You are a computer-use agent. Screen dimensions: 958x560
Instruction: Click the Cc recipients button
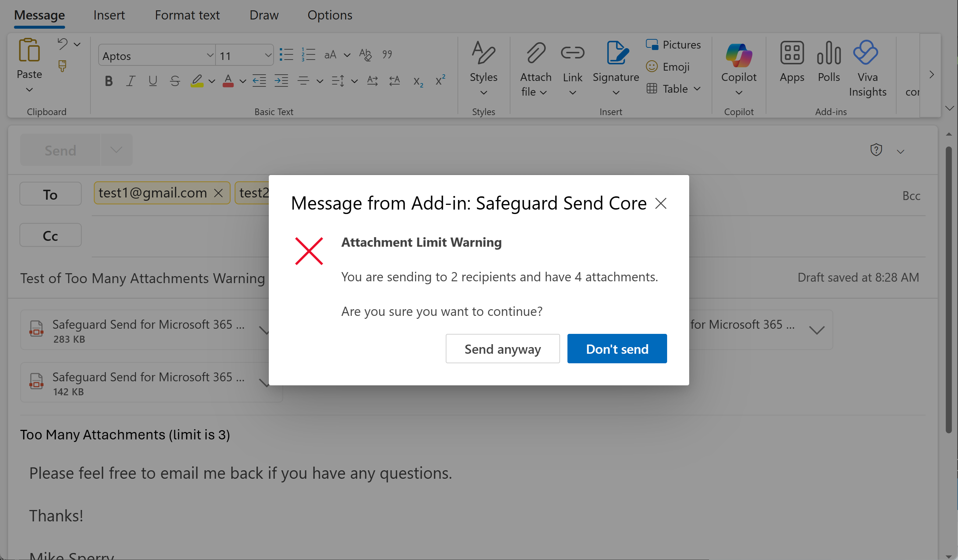[50, 235]
